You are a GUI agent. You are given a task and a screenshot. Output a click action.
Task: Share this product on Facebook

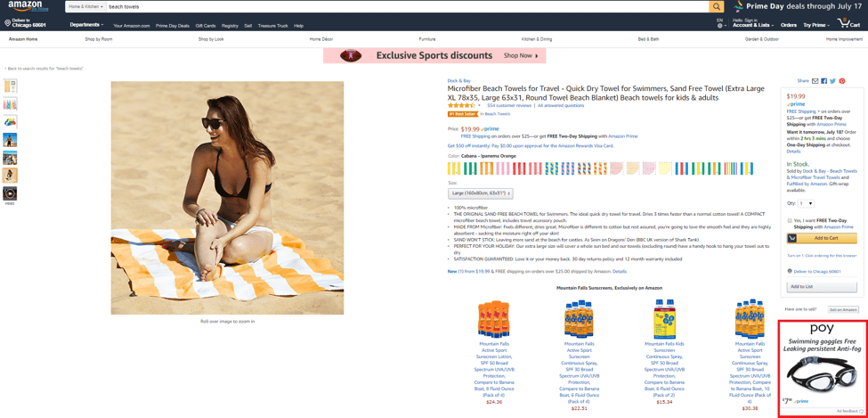pyautogui.click(x=823, y=81)
